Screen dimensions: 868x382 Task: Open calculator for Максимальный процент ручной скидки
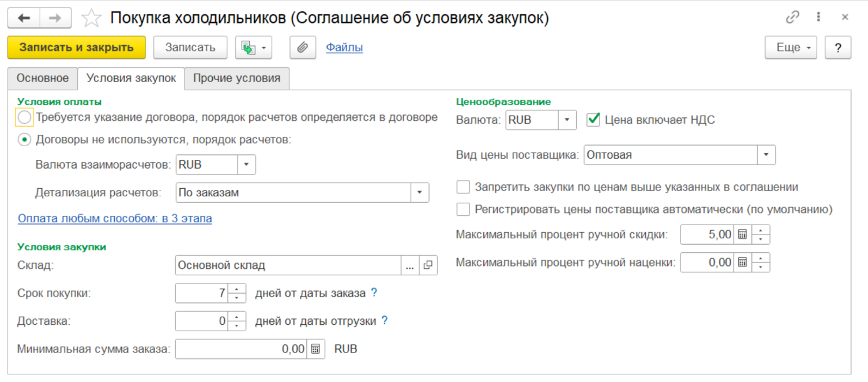coord(742,235)
